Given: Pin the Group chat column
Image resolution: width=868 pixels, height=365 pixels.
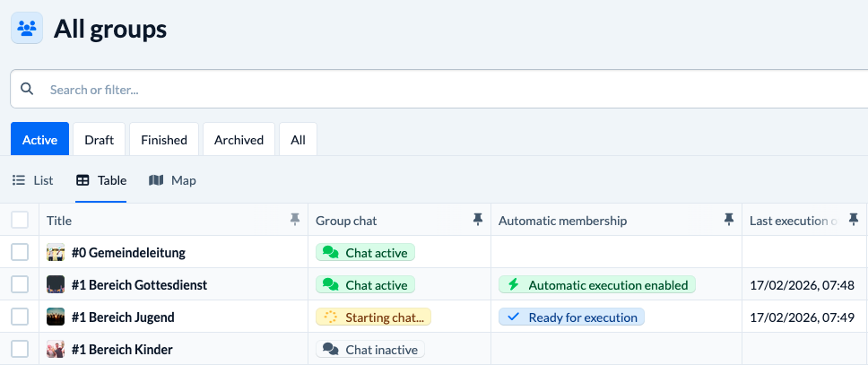Looking at the screenshot, I should point(478,220).
